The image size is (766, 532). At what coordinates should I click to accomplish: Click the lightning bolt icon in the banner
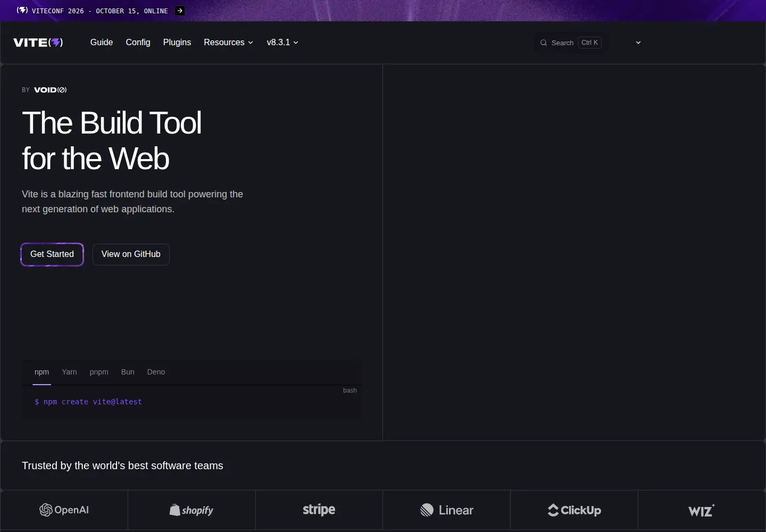pos(22,10)
